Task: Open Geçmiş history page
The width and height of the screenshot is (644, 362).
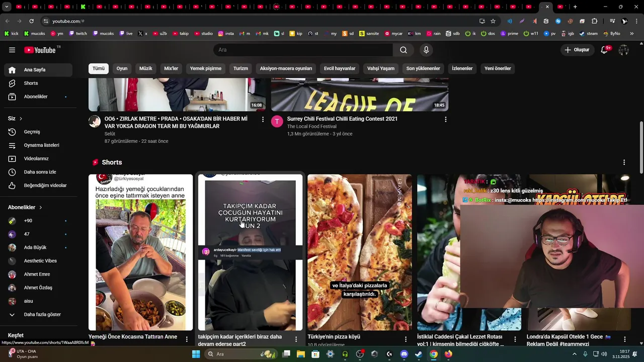Action: tap(38, 132)
